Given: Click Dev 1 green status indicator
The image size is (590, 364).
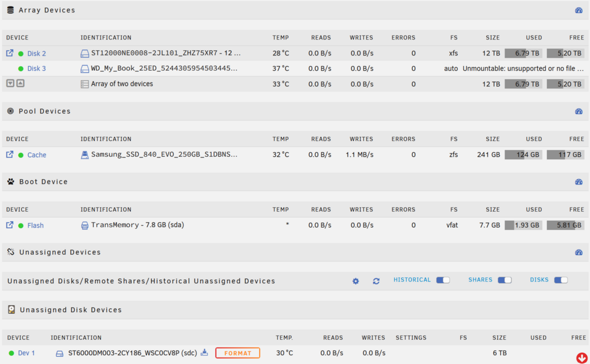Looking at the screenshot, I should 11,353.
